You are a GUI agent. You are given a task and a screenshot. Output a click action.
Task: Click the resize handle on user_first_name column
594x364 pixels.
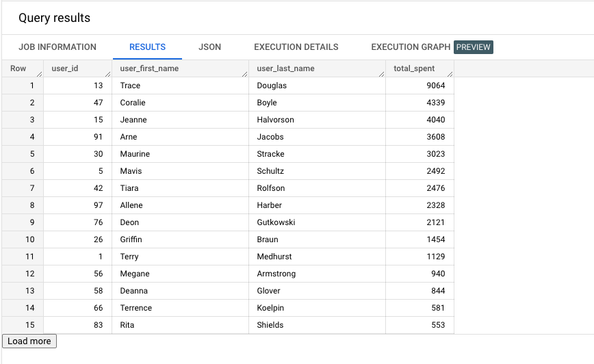(x=244, y=73)
